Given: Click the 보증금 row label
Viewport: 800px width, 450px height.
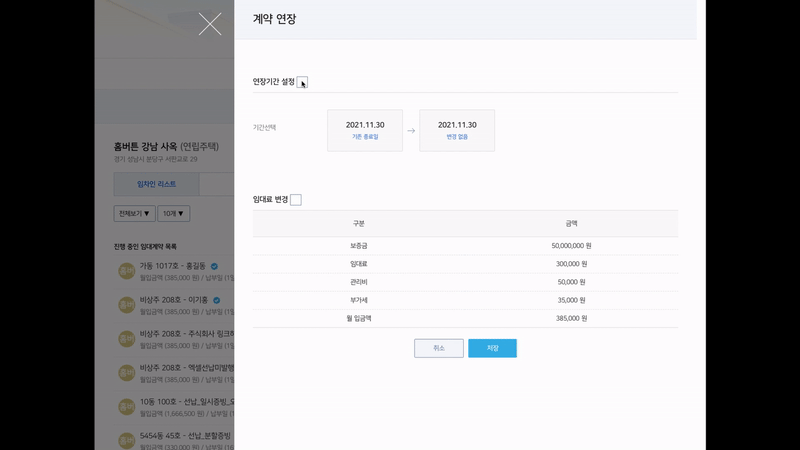Looking at the screenshot, I should click(x=359, y=246).
